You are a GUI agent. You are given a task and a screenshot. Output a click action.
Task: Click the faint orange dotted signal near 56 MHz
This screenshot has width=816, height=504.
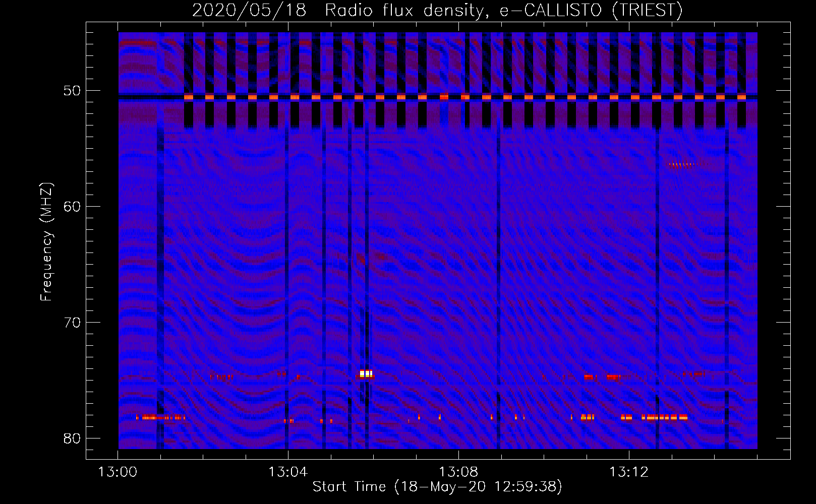coord(685,164)
